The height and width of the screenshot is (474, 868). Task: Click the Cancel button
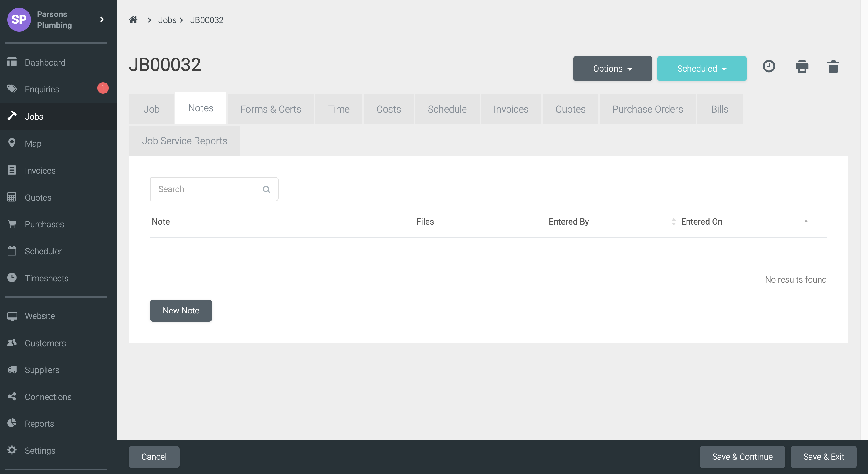154,457
